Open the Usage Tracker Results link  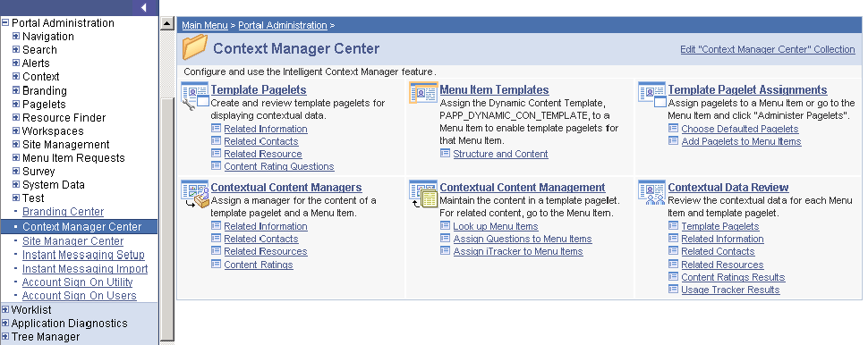[730, 290]
